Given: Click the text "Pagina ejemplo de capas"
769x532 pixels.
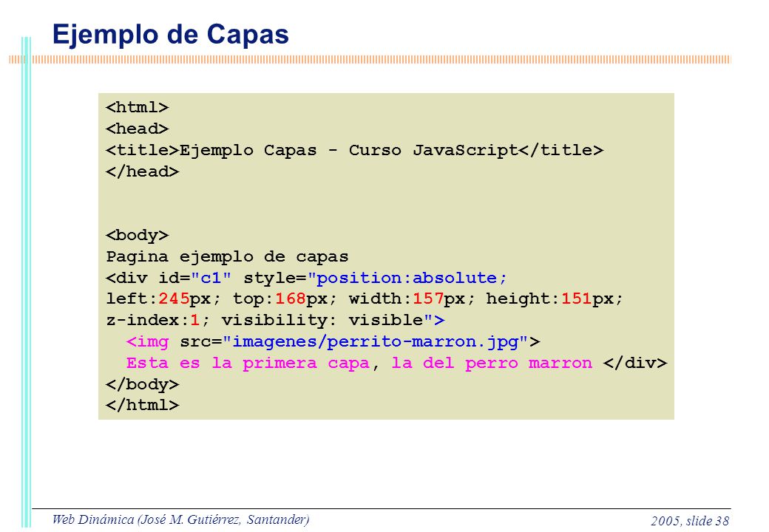Looking at the screenshot, I should [x=227, y=257].
